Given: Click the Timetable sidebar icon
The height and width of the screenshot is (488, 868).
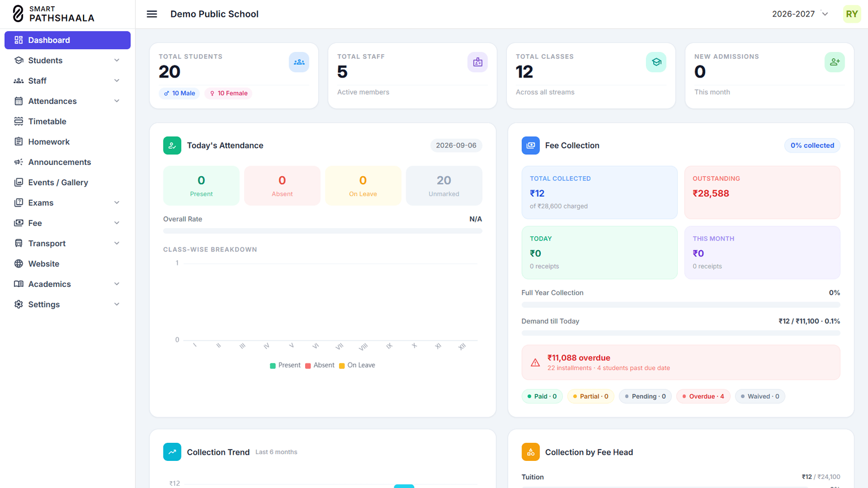Looking at the screenshot, I should tap(19, 121).
